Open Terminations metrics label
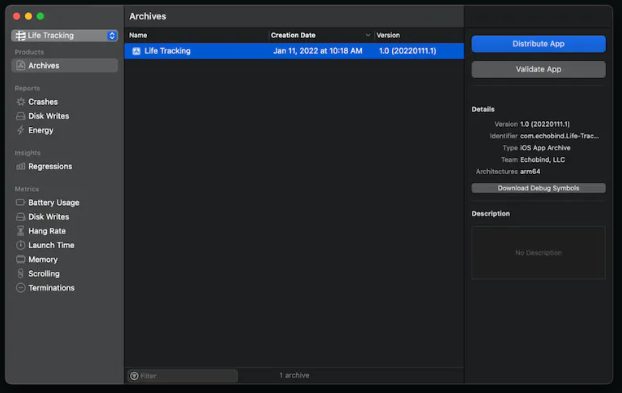Viewport: 622px width, 393px height. tap(51, 288)
